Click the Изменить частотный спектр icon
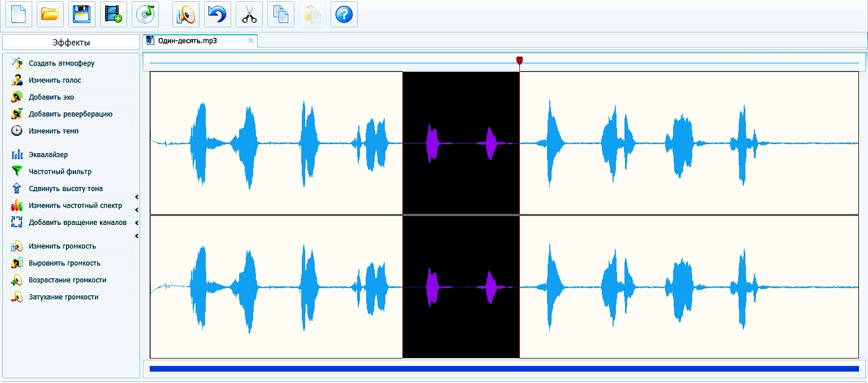868x383 pixels. (17, 205)
